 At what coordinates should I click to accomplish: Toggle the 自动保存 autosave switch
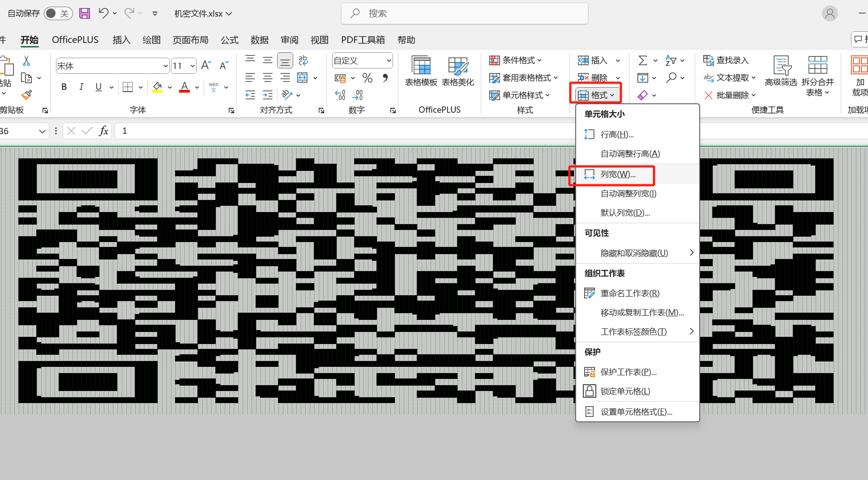tap(58, 13)
